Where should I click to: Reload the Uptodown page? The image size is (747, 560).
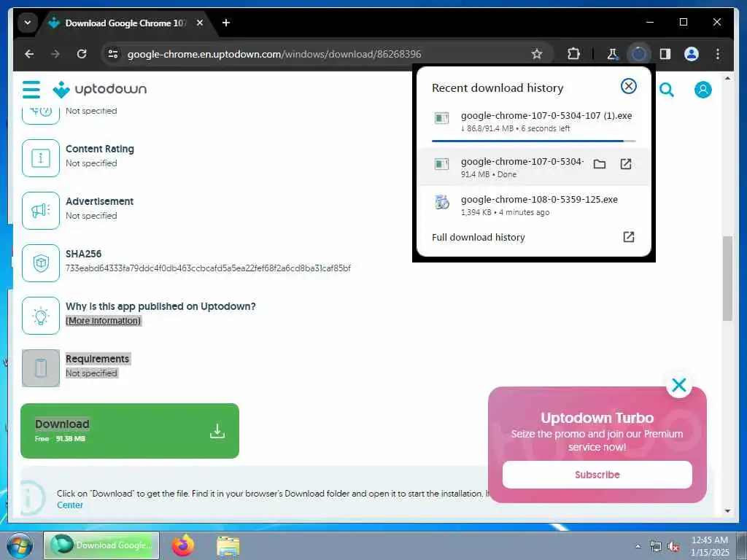82,54
